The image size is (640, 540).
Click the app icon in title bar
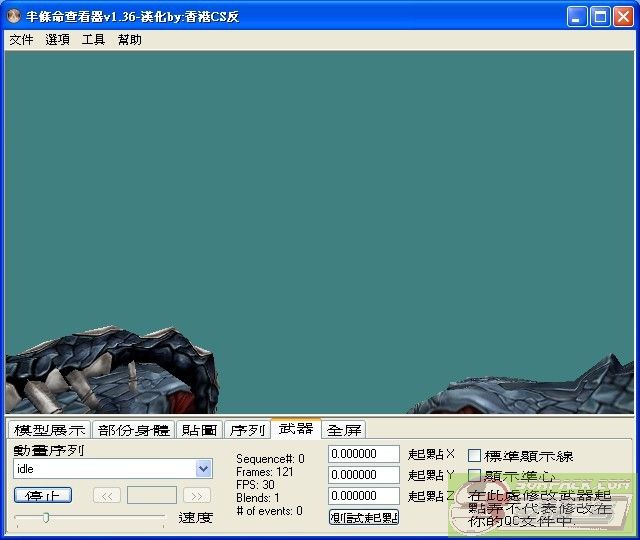click(13, 17)
